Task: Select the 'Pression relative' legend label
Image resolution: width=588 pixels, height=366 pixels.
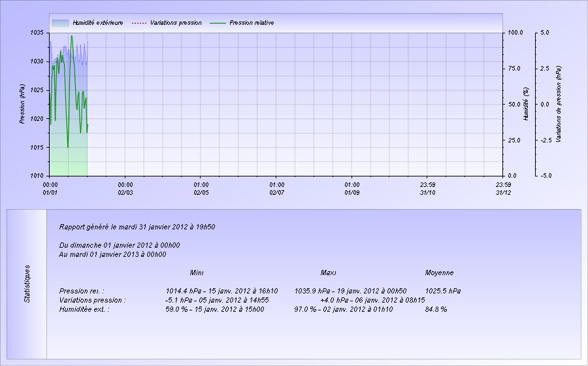Action: click(252, 23)
